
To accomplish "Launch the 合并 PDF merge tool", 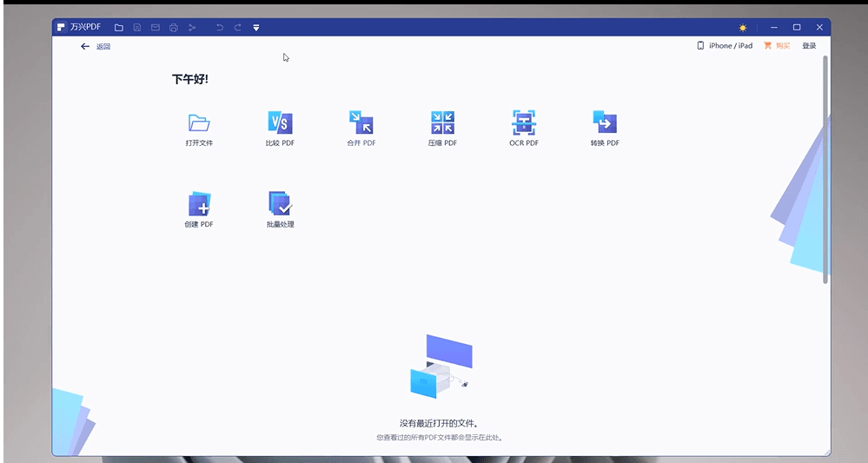I will coord(361,122).
